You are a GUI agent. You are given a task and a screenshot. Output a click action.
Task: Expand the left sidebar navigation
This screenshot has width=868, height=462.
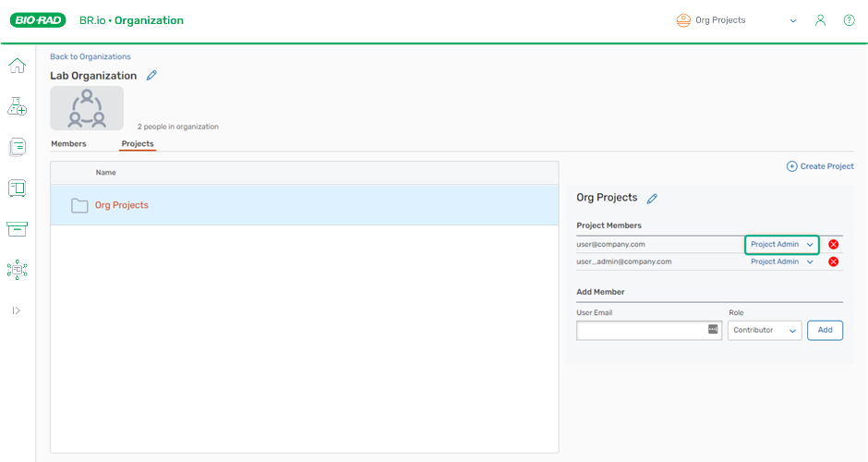click(17, 310)
